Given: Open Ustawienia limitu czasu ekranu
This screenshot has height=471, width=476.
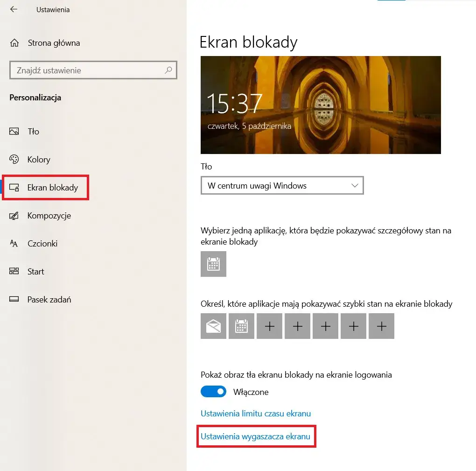Looking at the screenshot, I should (256, 413).
